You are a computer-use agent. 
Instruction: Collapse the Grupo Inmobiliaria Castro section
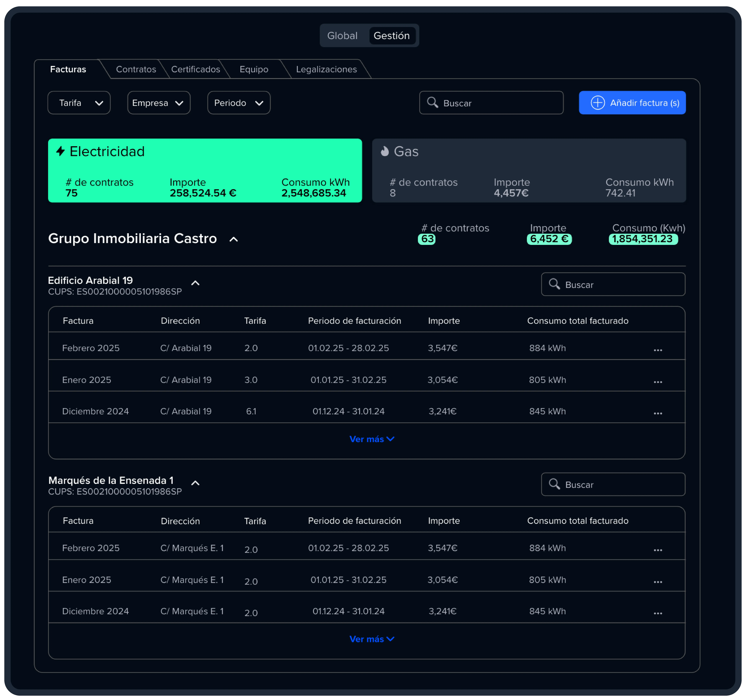coord(234,239)
